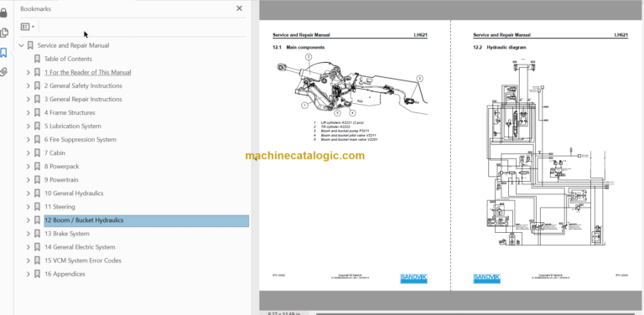This screenshot has height=315, width=644.
Task: Click the horizontal scrollbar below the document
Action: (476, 314)
